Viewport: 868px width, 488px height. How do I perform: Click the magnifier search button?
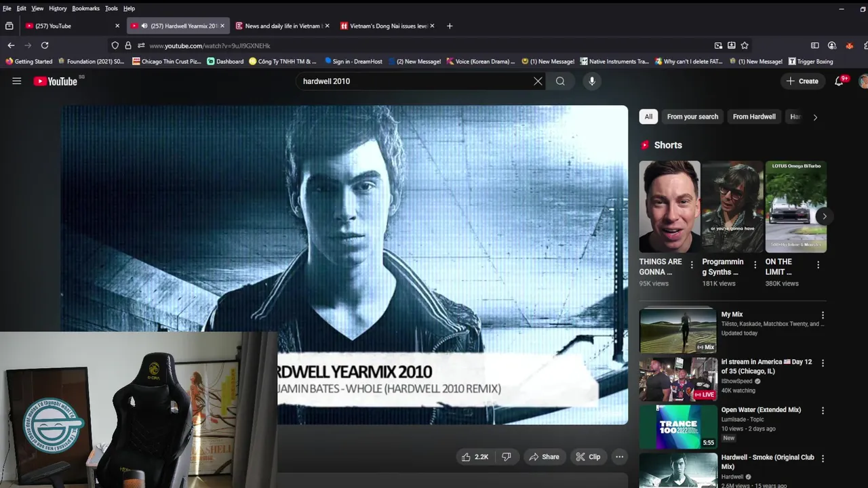(560, 81)
